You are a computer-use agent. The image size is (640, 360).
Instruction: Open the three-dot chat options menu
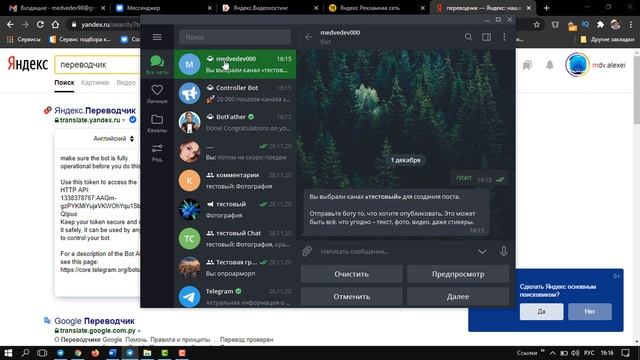point(504,37)
